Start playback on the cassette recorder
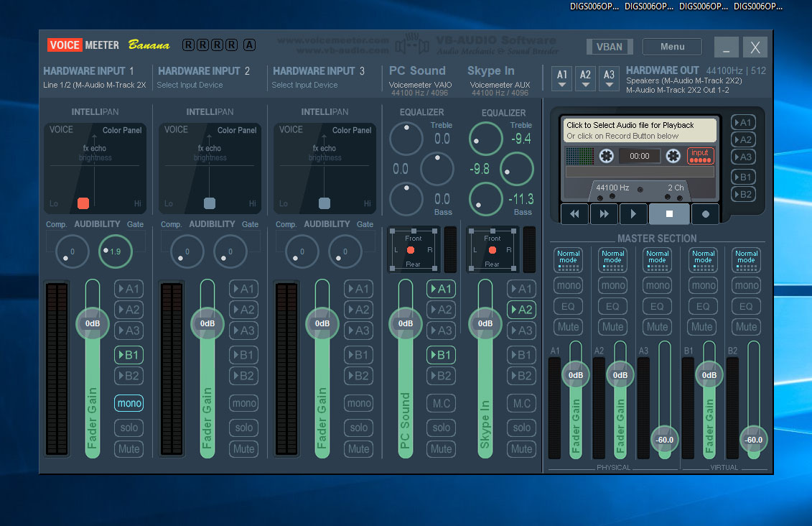 click(633, 214)
